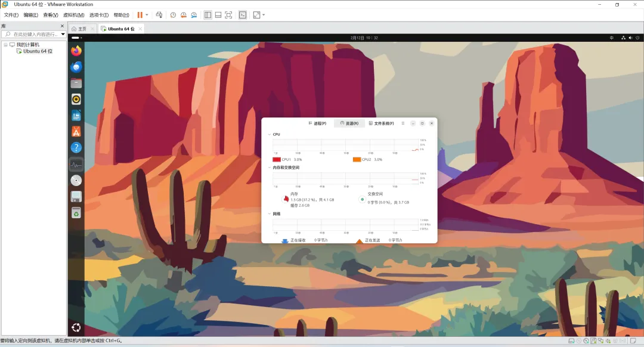Change the CPU1 red color swatch
The image size is (644, 347).
(x=277, y=159)
